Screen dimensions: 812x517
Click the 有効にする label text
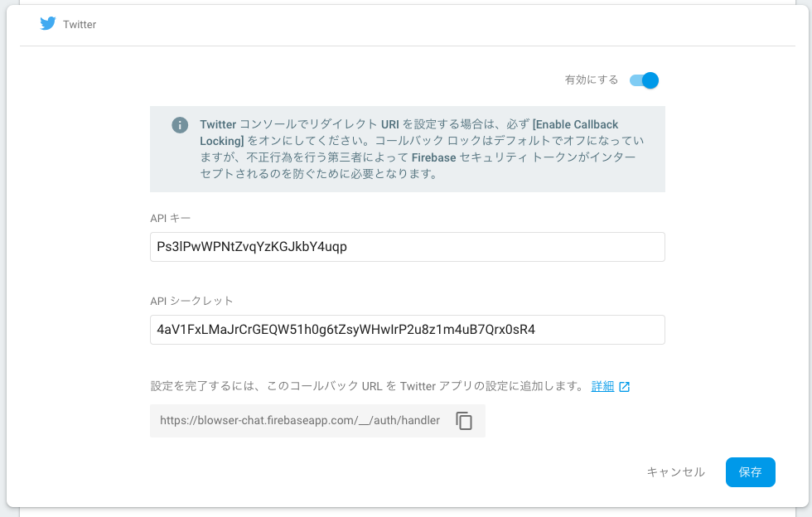(x=592, y=80)
